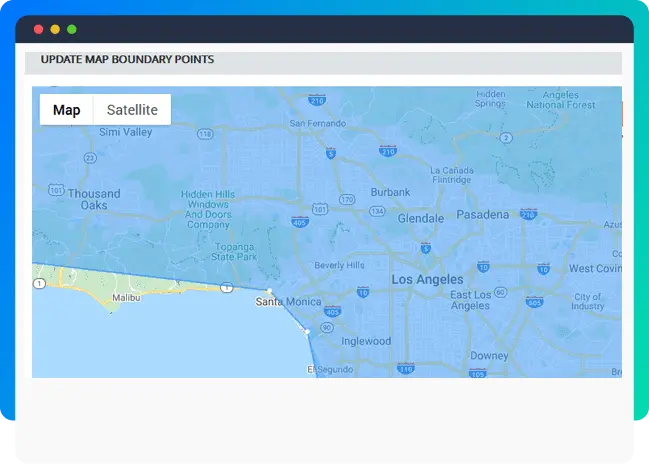
Task: Click the Route 23 highway shield
Action: point(90,157)
